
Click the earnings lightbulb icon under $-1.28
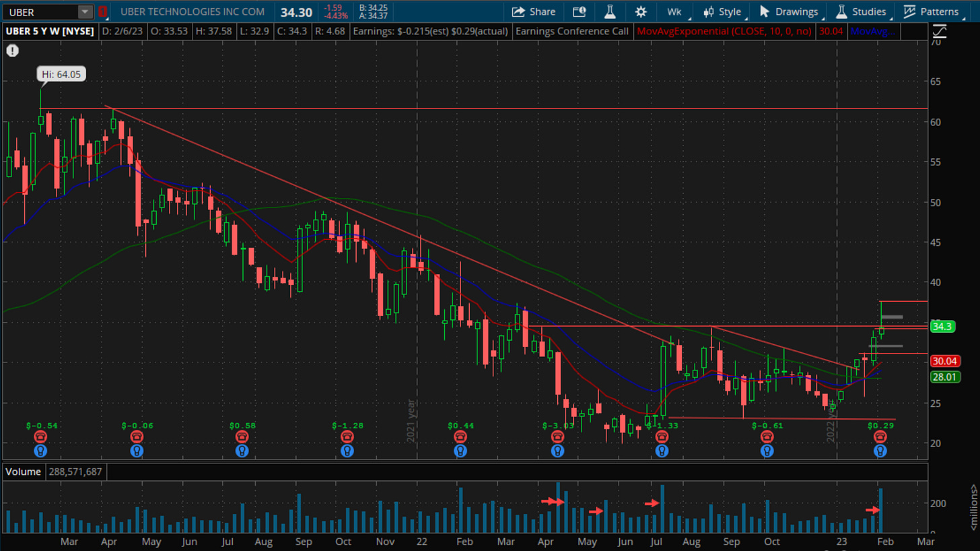pyautogui.click(x=347, y=451)
